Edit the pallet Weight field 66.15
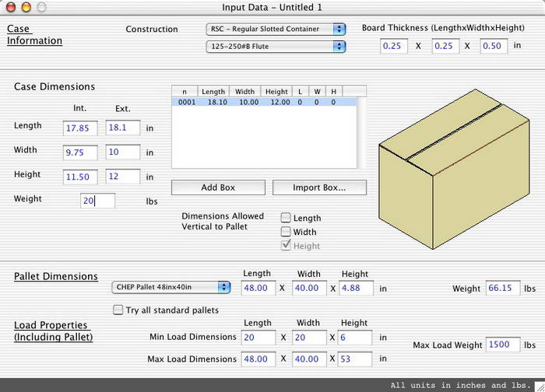Image resolution: width=545 pixels, height=392 pixels. [503, 289]
